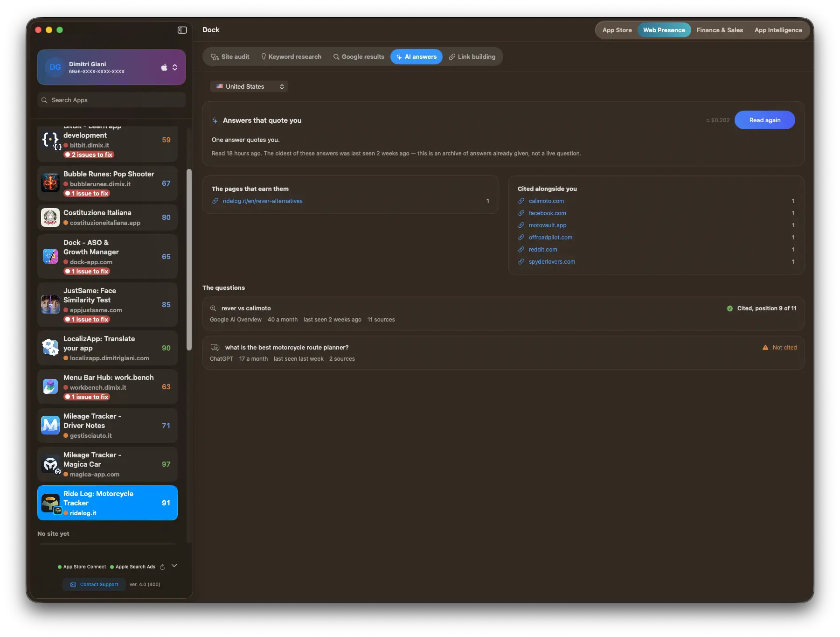
Task: Switch to the App Store tab
Action: pyautogui.click(x=617, y=30)
